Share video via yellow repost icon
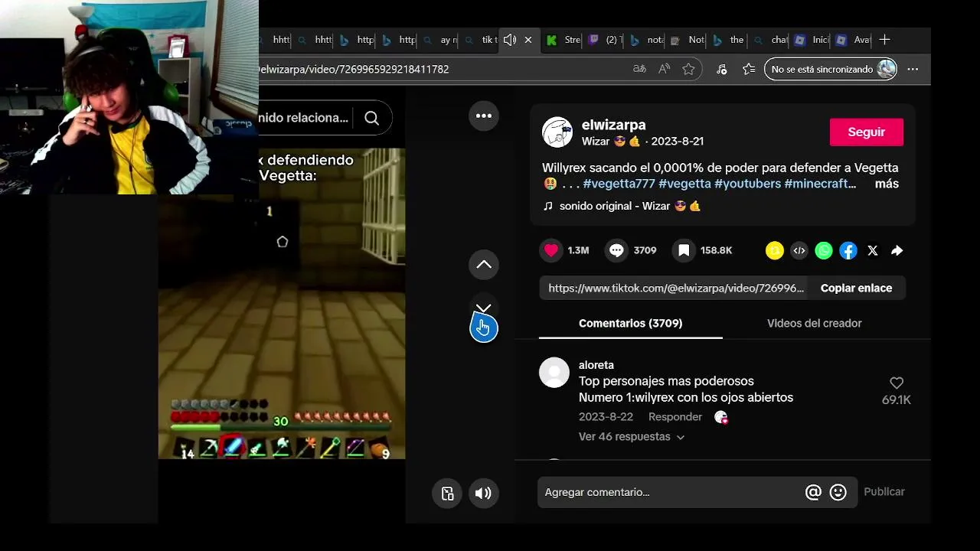980x551 pixels. 775,250
